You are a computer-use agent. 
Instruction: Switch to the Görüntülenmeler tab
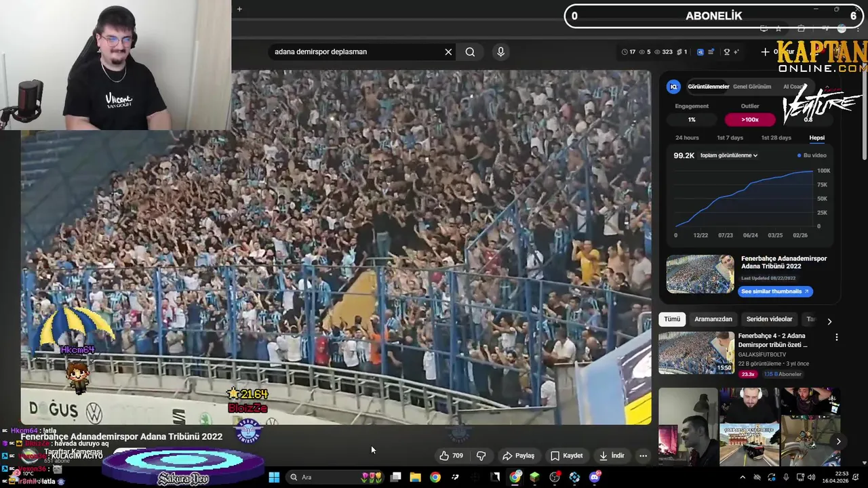(x=708, y=87)
